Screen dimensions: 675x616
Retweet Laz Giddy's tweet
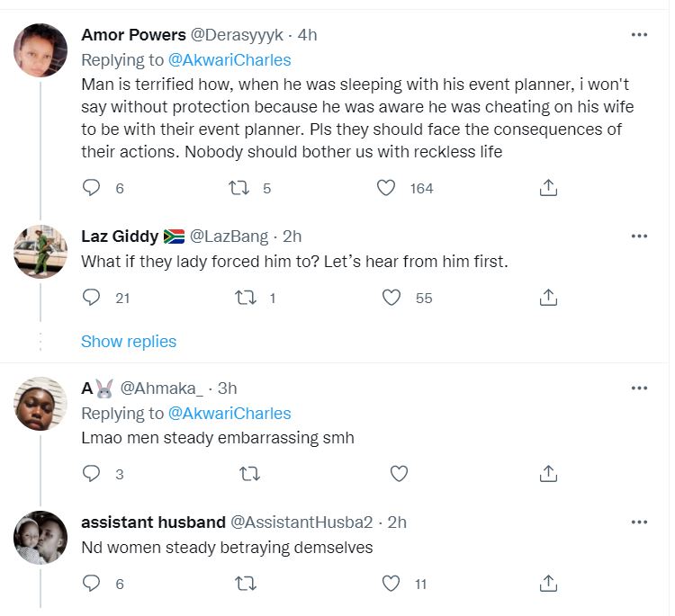[243, 298]
